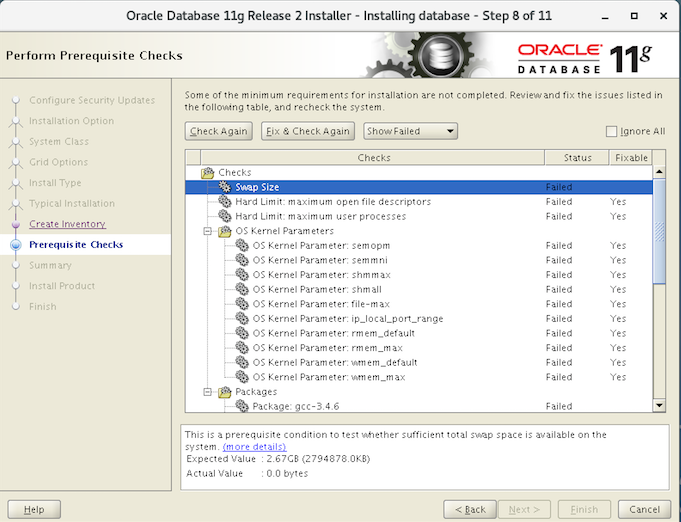Select Package: gcc-3.4.6 row
This screenshot has height=522, width=681.
point(419,406)
